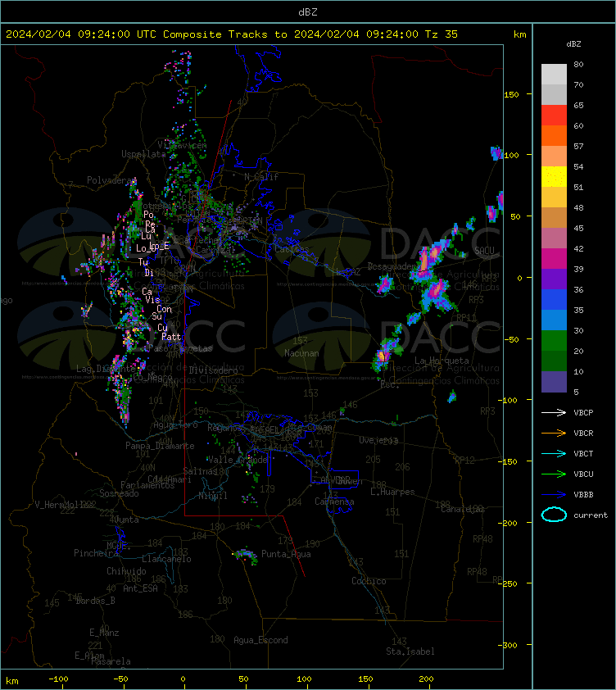Click the magenta 42 dBZ legend swatch
The height and width of the screenshot is (690, 616).
point(554,258)
